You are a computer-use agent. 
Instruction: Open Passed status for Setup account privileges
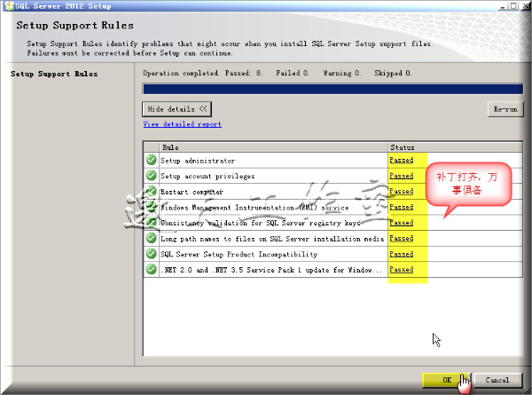tap(401, 176)
